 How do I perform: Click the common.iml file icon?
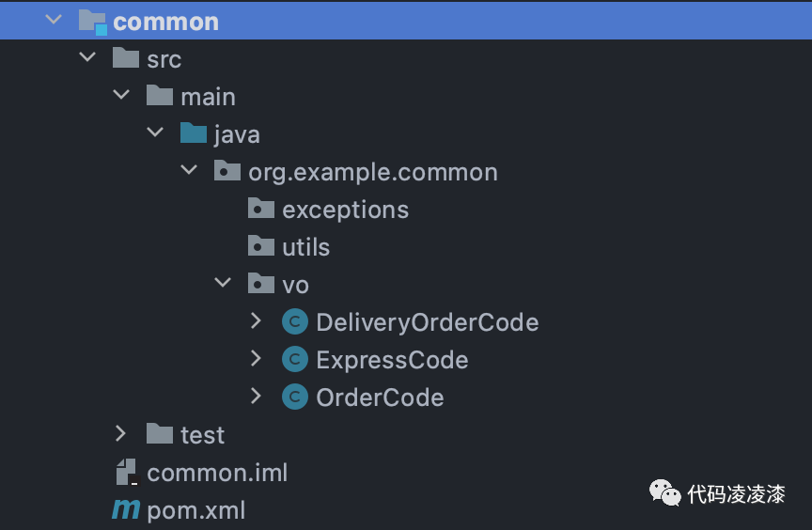coord(126,472)
